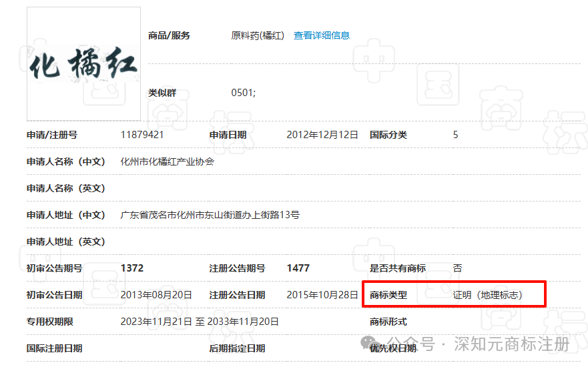This screenshot has width=588, height=367.
Task: Click the 是否共有商标 label
Action: [x=398, y=268]
